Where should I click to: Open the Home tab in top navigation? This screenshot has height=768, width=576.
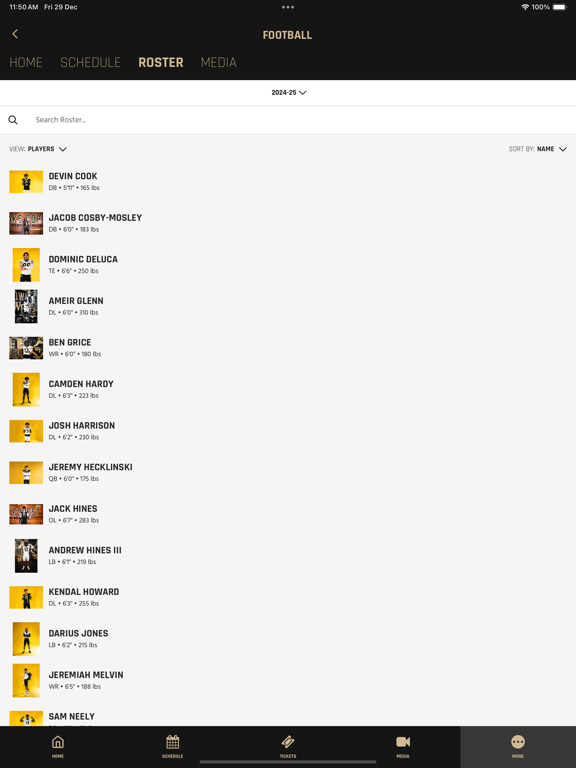(26, 62)
